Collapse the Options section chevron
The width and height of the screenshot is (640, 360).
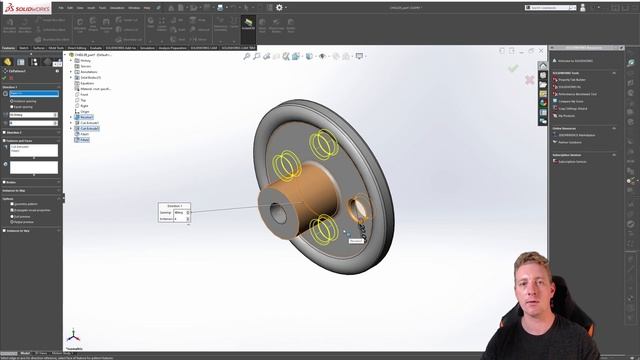click(x=59, y=198)
